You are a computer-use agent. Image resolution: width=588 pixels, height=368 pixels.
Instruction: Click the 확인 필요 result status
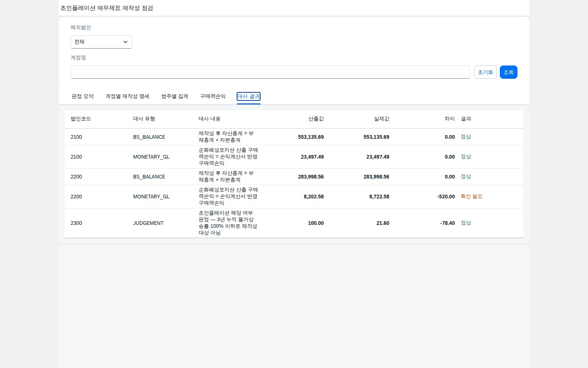point(472,197)
